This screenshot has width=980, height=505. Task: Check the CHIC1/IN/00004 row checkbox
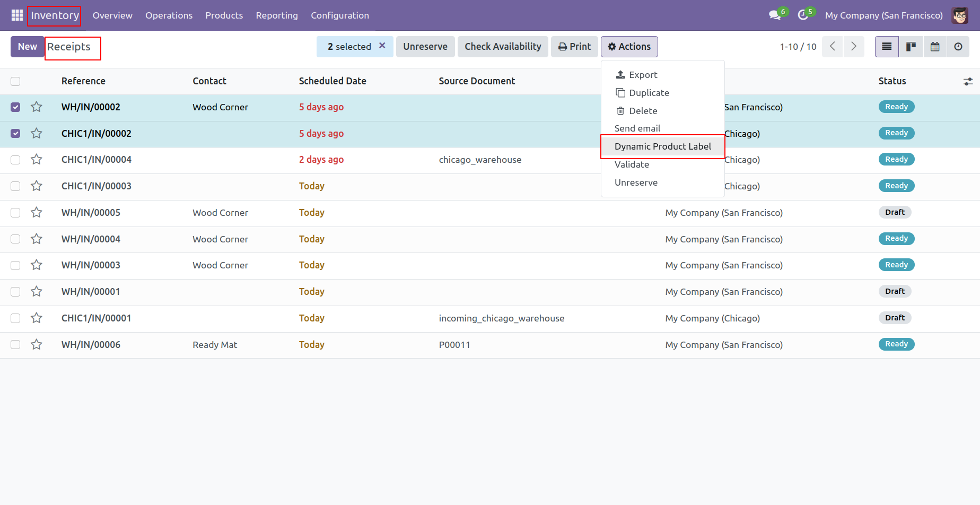(15, 160)
